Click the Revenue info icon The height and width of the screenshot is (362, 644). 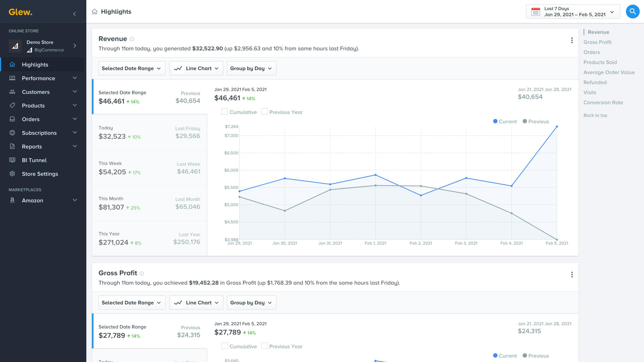point(132,39)
